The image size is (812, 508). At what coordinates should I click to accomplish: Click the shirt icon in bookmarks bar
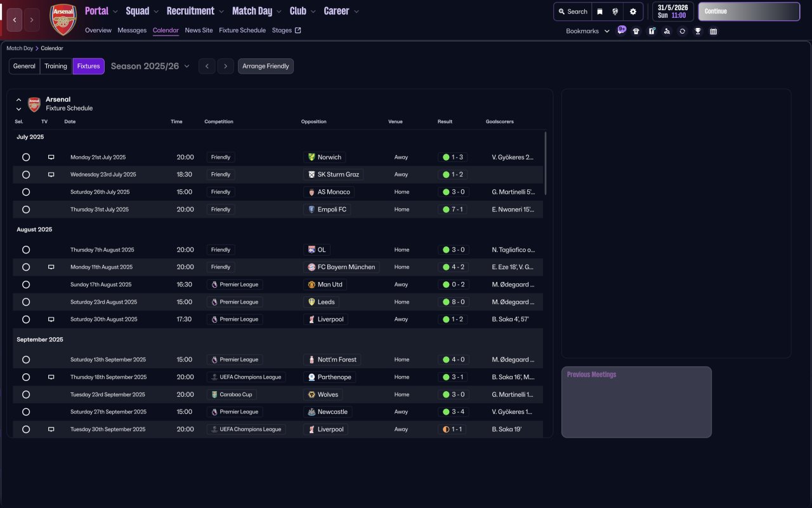tap(636, 31)
